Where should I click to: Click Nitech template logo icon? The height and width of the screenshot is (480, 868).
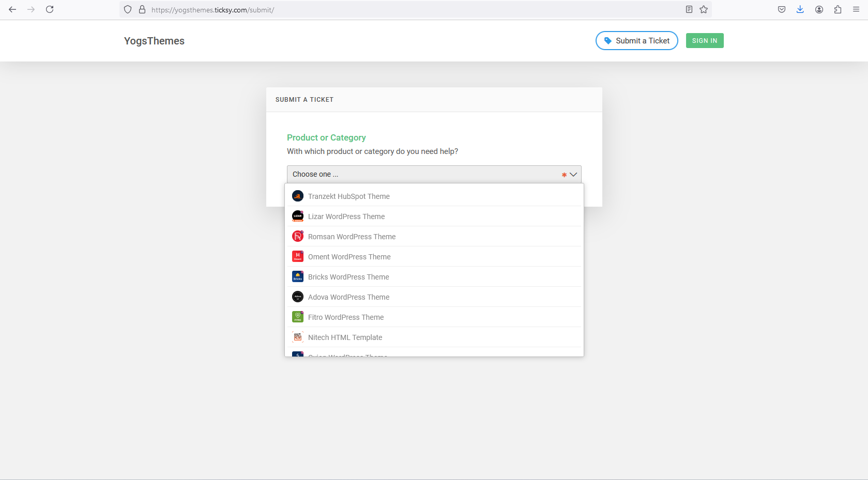coord(298,337)
